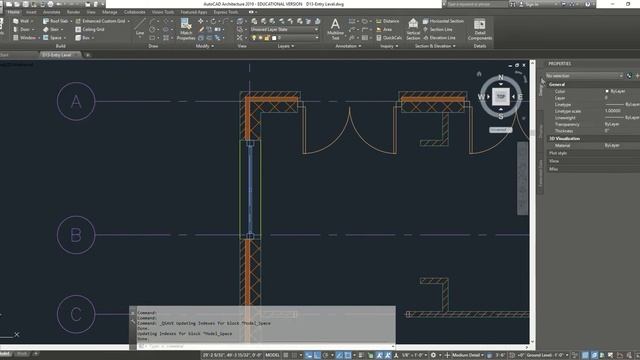Open the Render ribbon tab

click(x=73, y=12)
